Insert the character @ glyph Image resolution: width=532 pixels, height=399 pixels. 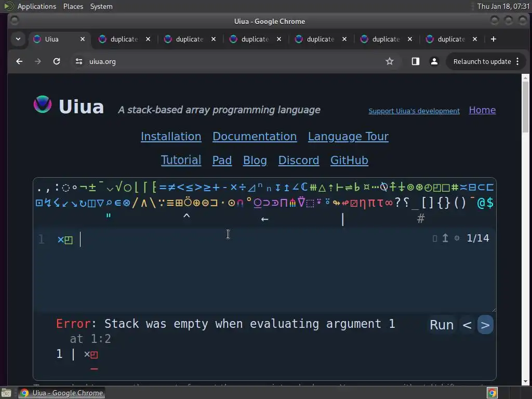point(481,203)
